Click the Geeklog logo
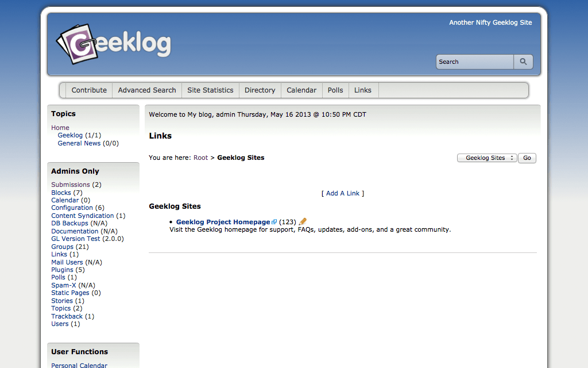Screen dimensions: 588x368 (x=113, y=44)
